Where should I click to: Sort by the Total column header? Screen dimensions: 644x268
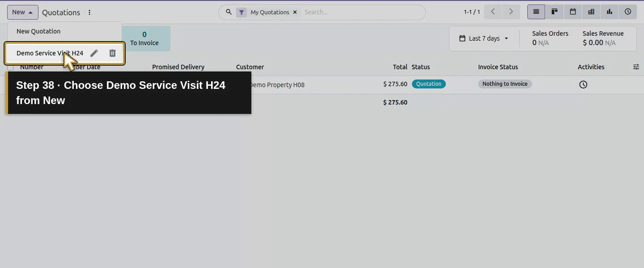[400, 67]
